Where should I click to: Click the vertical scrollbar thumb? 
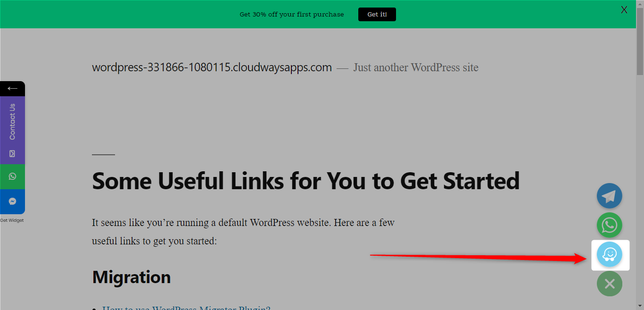(640, 42)
